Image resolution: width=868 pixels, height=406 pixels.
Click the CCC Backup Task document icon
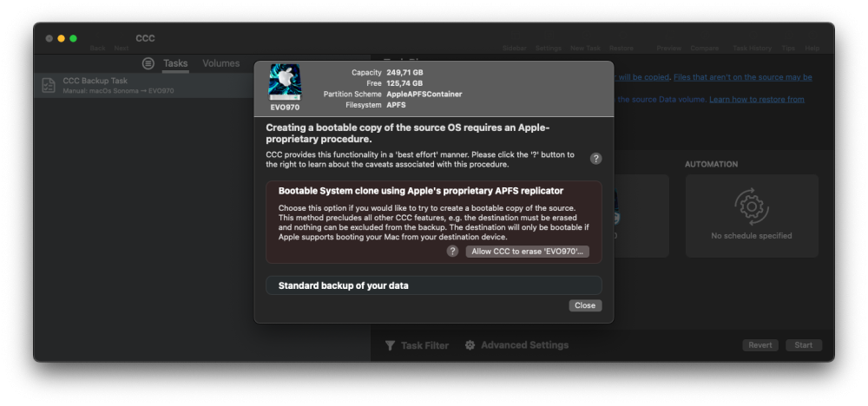point(49,85)
